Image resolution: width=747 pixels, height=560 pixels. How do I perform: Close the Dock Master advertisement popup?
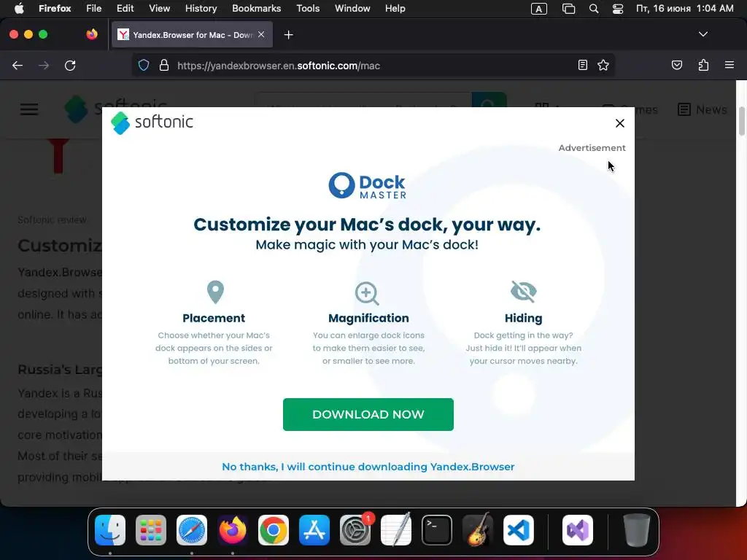[x=619, y=123]
